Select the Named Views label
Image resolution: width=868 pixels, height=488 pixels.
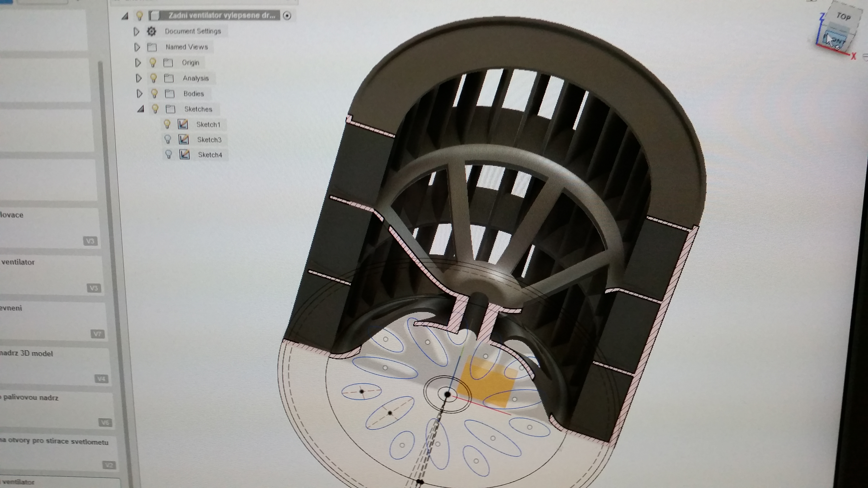187,47
